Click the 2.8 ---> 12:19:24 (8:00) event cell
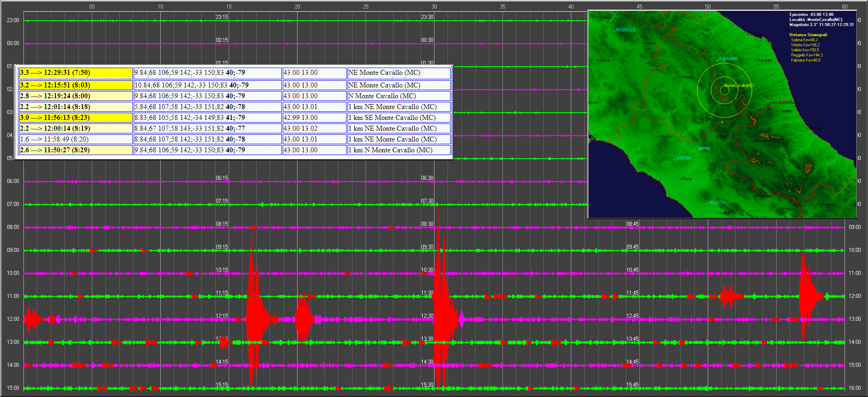The image size is (868, 397). click(x=76, y=96)
